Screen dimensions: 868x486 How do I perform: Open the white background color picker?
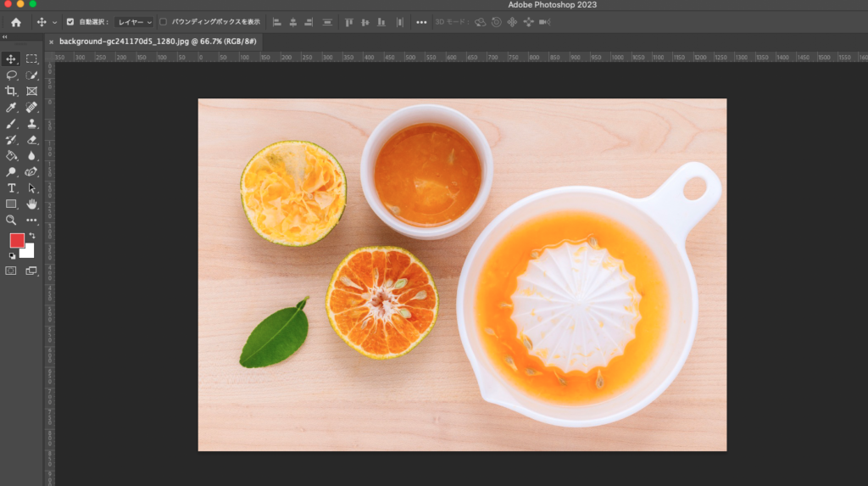[x=29, y=253]
